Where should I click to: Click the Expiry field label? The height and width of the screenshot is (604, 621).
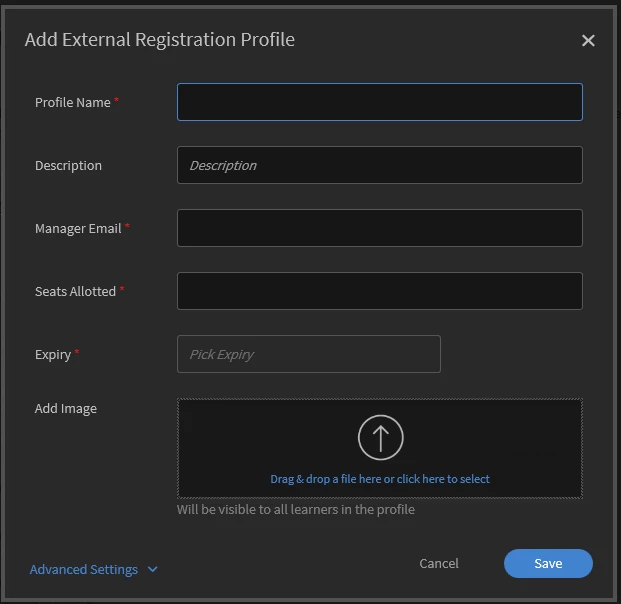[x=53, y=355]
